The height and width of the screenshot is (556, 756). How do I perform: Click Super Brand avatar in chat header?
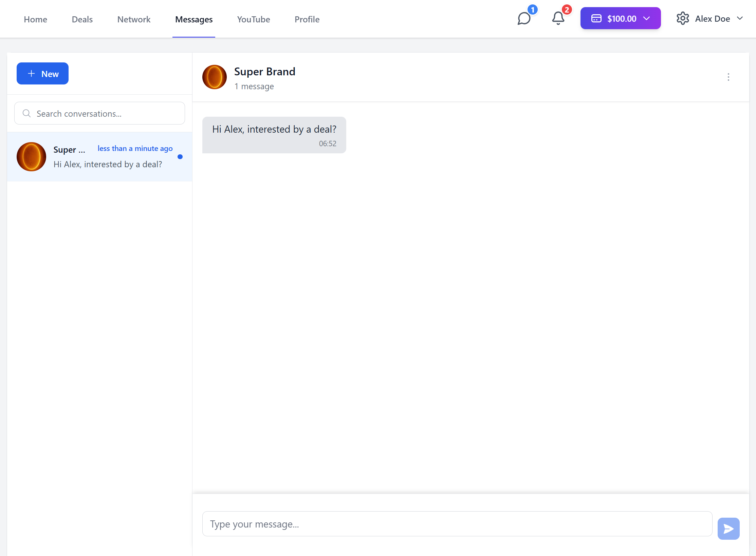pos(215,77)
